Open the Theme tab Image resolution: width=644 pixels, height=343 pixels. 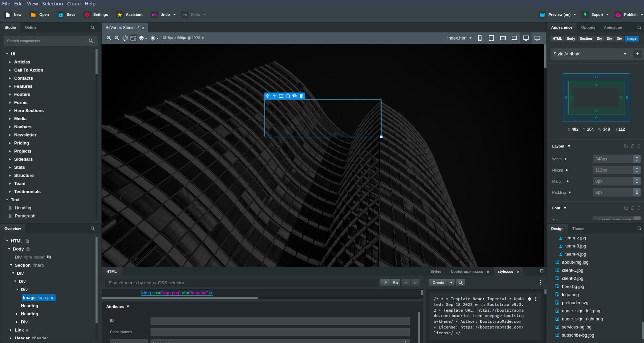pos(578,229)
